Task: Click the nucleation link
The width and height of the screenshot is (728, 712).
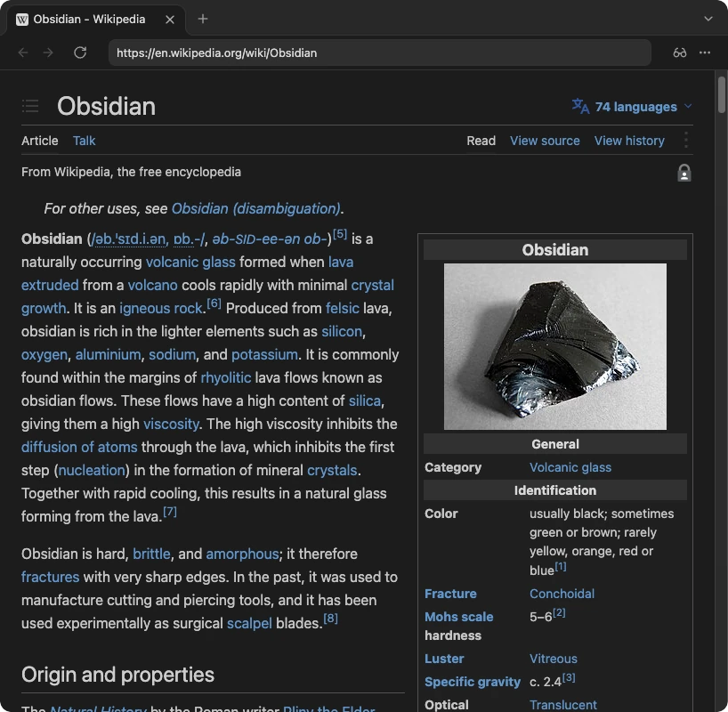Action: point(92,471)
